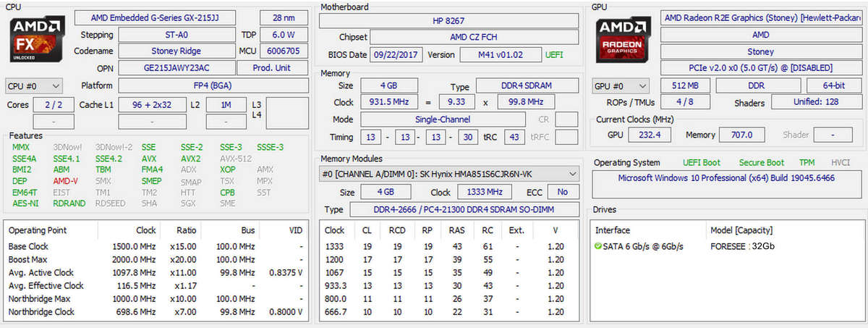The width and height of the screenshot is (868, 328).
Task: Open the GPU #0 selector dropdown
Action: tap(621, 85)
